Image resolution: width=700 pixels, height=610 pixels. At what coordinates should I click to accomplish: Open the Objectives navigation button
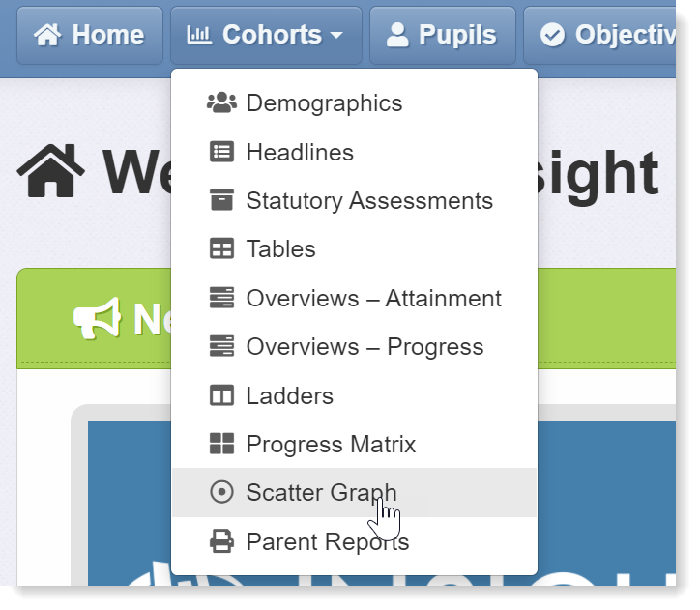[x=599, y=35]
